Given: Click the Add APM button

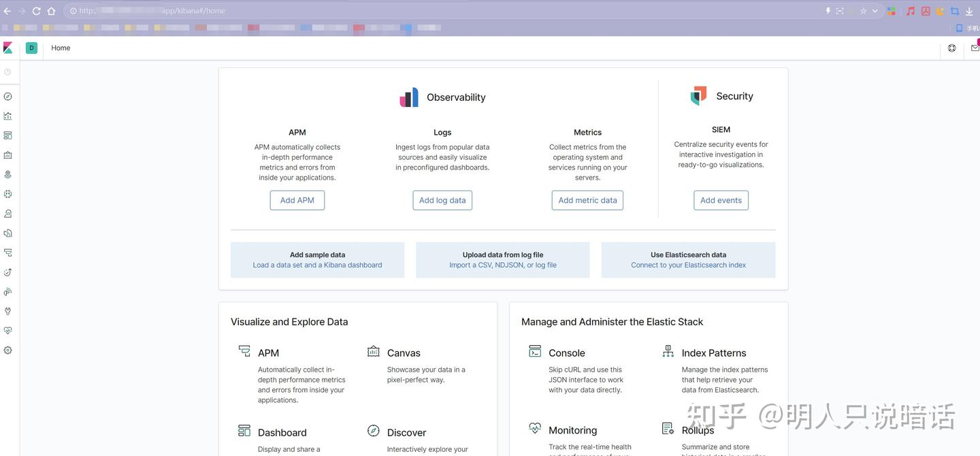Looking at the screenshot, I should (x=297, y=199).
